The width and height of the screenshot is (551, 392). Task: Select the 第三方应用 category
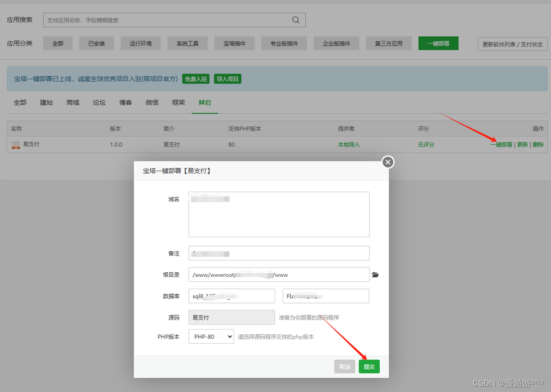(x=389, y=44)
